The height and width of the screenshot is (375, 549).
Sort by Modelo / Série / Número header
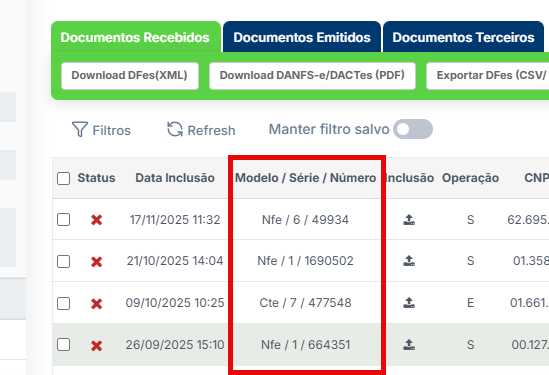tap(305, 178)
